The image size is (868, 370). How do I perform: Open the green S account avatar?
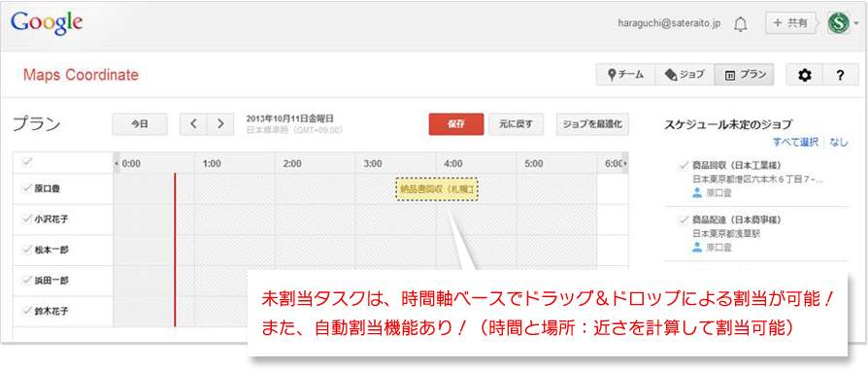pos(839,23)
